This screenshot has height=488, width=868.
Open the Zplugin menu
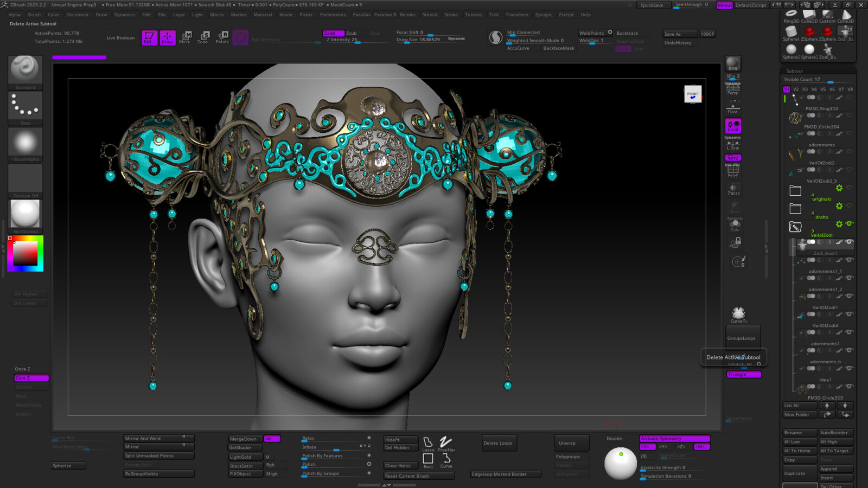(543, 15)
